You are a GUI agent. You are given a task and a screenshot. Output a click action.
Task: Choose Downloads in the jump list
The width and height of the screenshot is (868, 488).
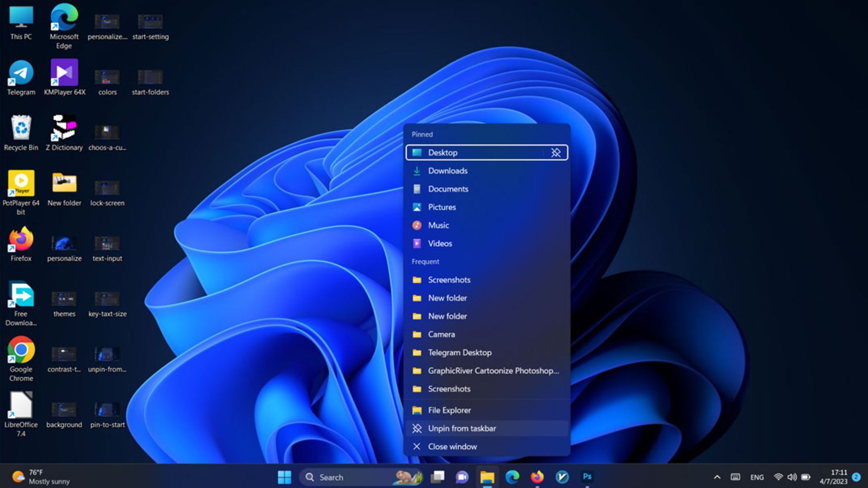[x=448, y=171]
